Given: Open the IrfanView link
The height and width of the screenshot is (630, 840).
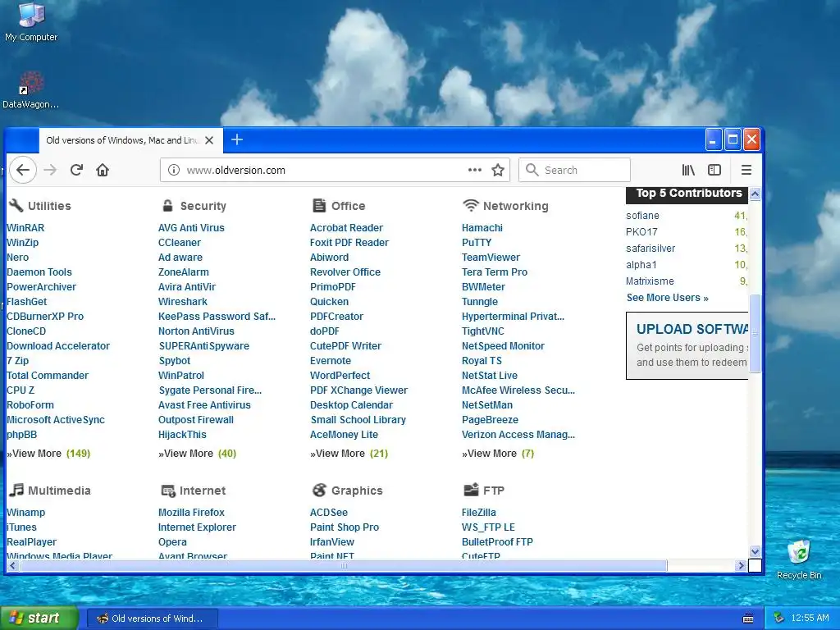Looking at the screenshot, I should pos(332,542).
